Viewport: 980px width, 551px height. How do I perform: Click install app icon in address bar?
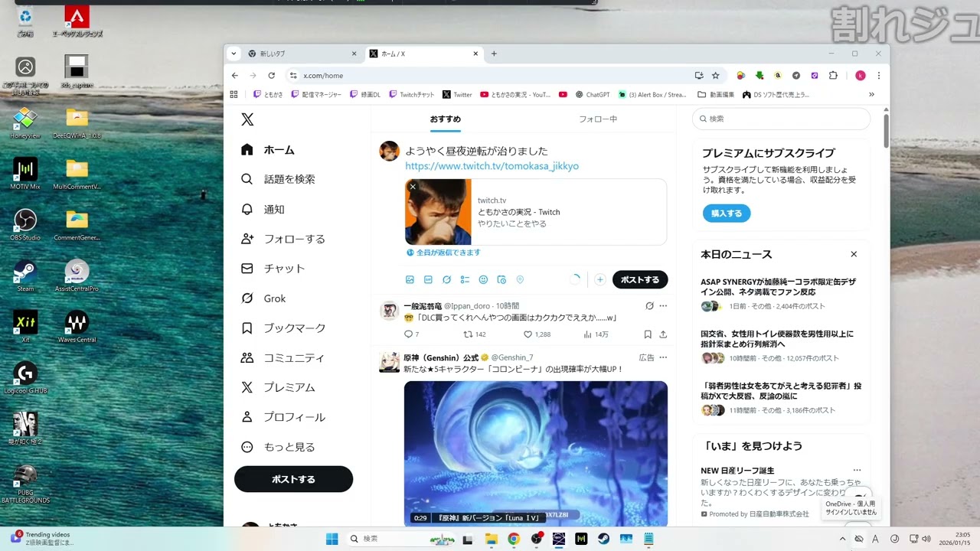tap(699, 76)
